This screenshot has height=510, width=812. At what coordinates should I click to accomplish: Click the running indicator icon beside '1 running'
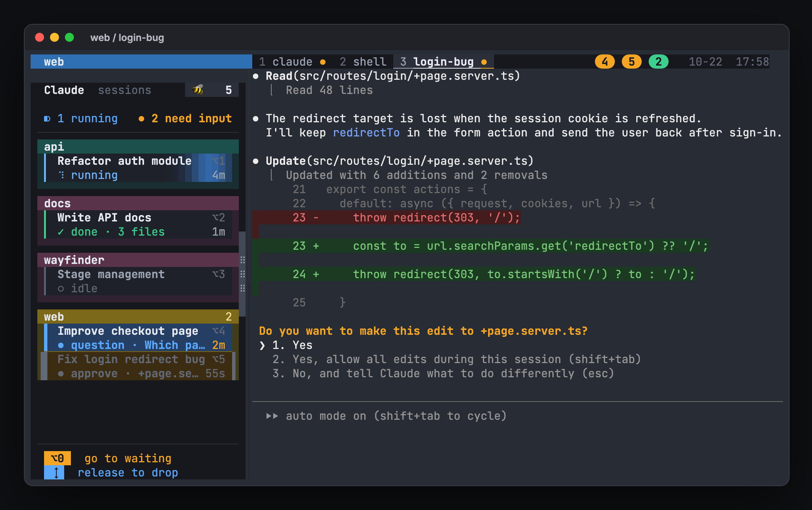coord(47,119)
